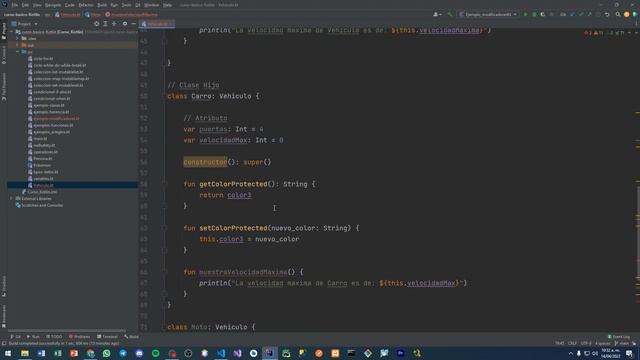Open the Edit menu
This screenshot has width=640, height=360.
click(x=25, y=5)
